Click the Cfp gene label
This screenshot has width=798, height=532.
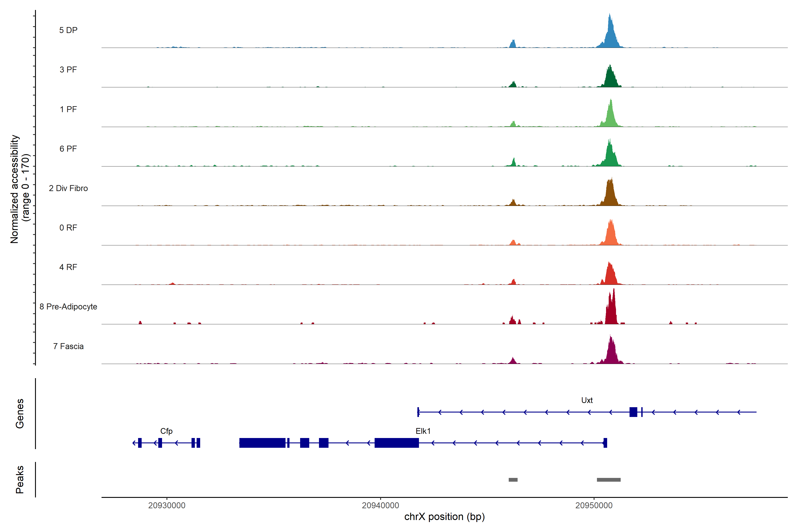click(x=166, y=431)
